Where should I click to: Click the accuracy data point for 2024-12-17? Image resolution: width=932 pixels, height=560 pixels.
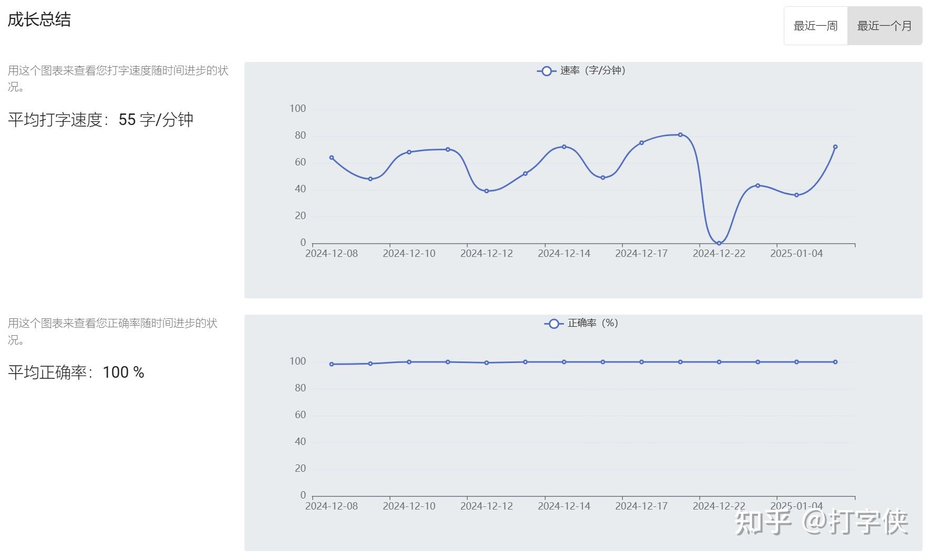641,362
